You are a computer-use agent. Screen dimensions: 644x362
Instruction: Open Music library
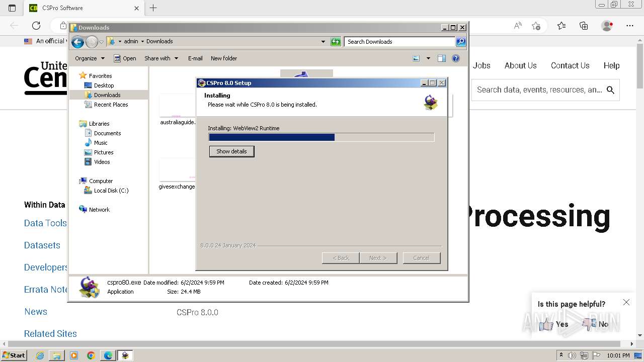[96, 143]
